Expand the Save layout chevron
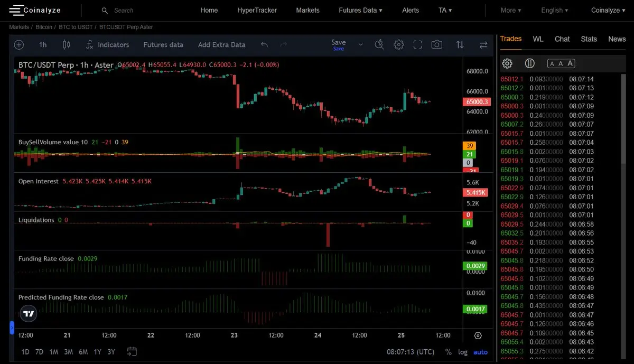The width and height of the screenshot is (634, 364). (361, 45)
